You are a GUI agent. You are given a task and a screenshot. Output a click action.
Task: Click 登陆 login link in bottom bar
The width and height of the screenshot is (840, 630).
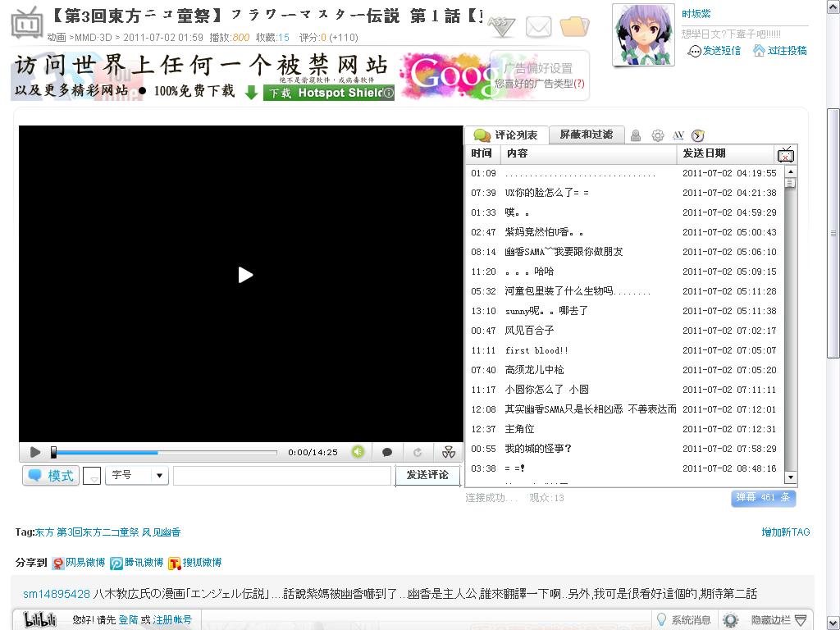(128, 620)
